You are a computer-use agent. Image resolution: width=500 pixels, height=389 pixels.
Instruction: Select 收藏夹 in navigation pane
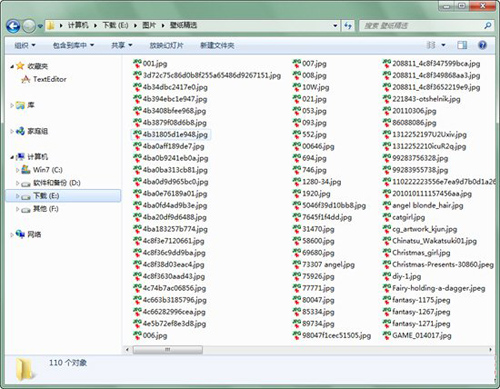(37, 66)
